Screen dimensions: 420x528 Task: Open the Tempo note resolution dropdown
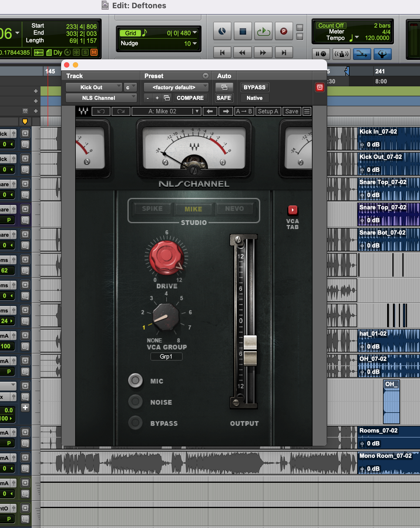point(357,38)
